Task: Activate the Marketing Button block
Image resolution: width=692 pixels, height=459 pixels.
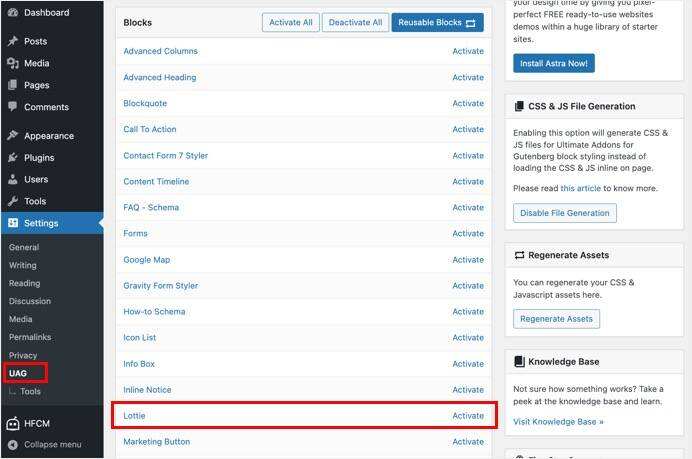Action: click(468, 442)
